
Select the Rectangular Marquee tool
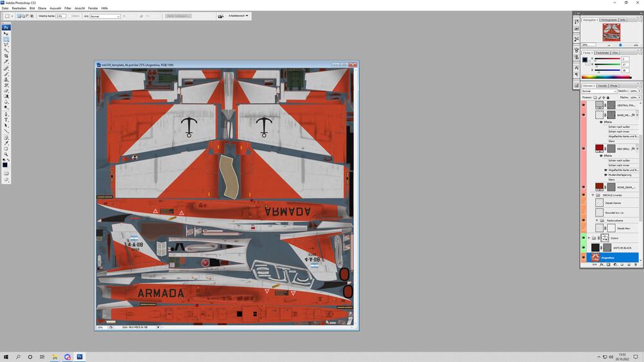tap(6, 39)
